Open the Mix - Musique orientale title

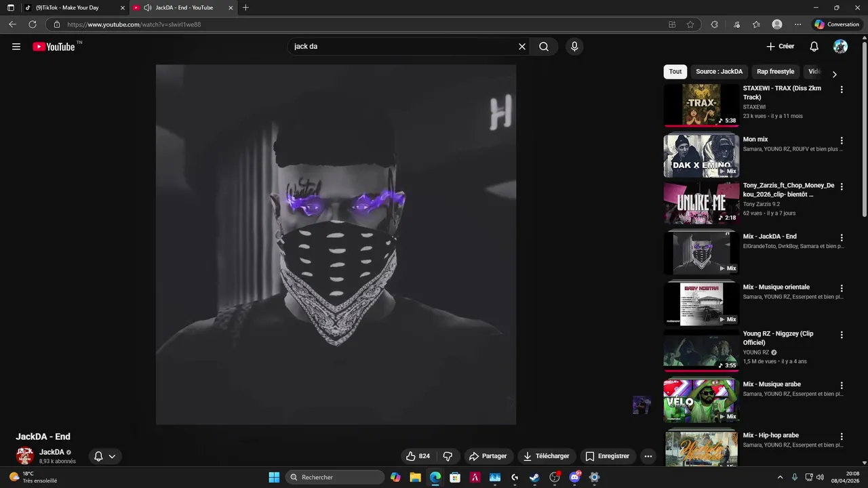[776, 287]
